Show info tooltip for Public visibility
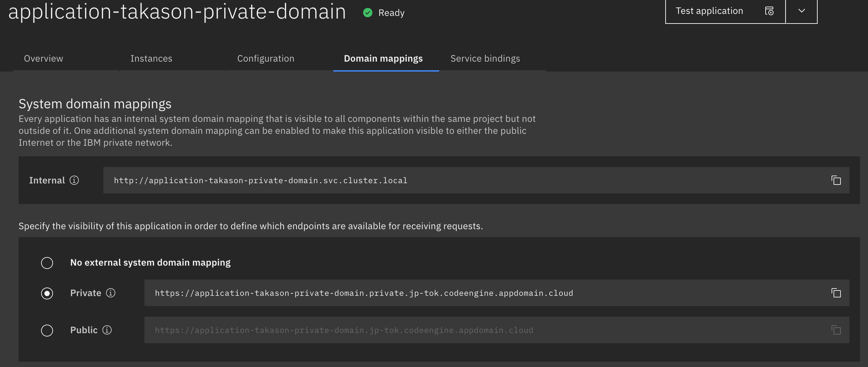Image resolution: width=868 pixels, height=367 pixels. pos(107,330)
